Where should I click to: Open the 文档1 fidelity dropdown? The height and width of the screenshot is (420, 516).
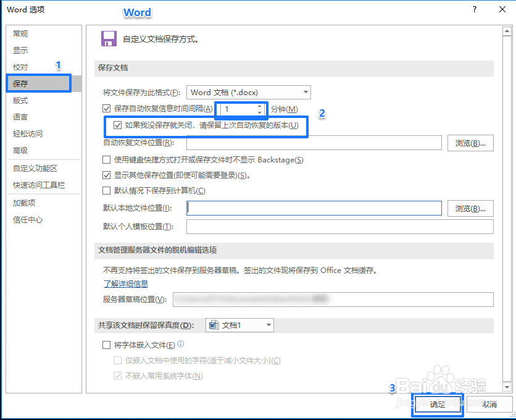tap(239, 325)
